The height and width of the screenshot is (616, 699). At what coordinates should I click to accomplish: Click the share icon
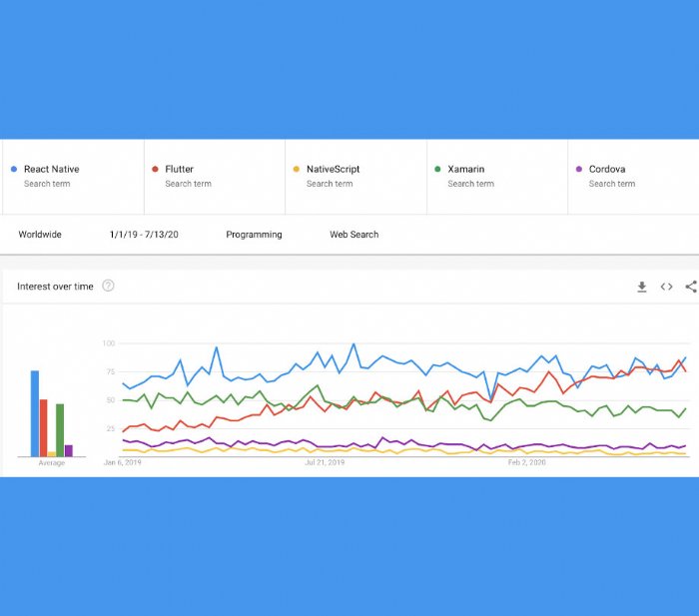click(691, 288)
